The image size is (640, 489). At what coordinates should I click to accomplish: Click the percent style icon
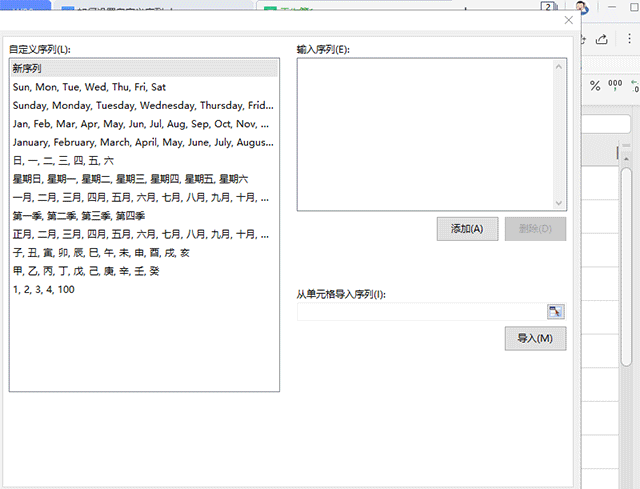[x=595, y=86]
